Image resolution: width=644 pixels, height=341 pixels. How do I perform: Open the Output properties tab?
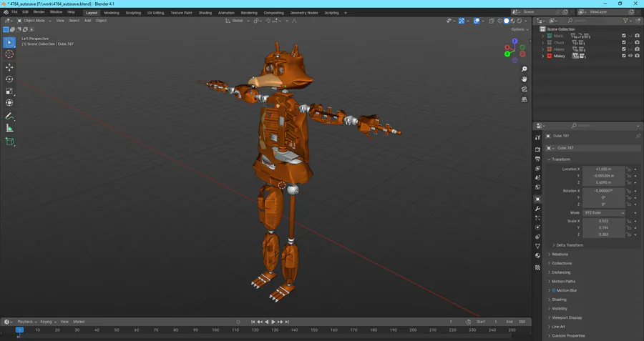click(537, 159)
